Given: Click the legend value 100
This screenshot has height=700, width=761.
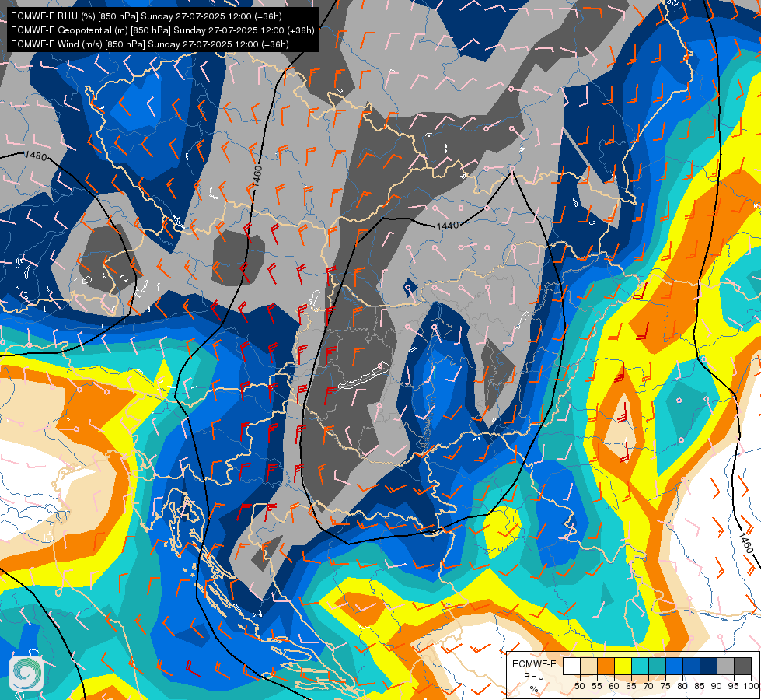Looking at the screenshot, I should click(751, 686).
